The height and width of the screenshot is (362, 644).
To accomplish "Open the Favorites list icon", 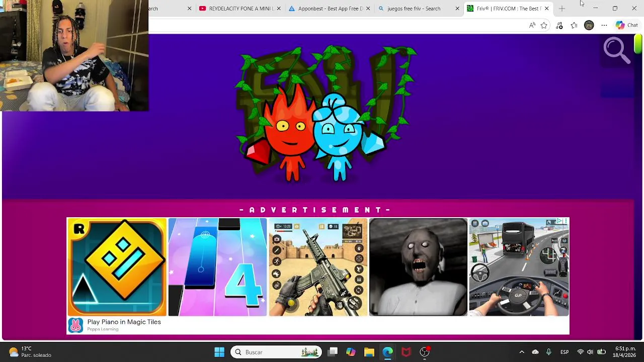I will pyautogui.click(x=574, y=25).
